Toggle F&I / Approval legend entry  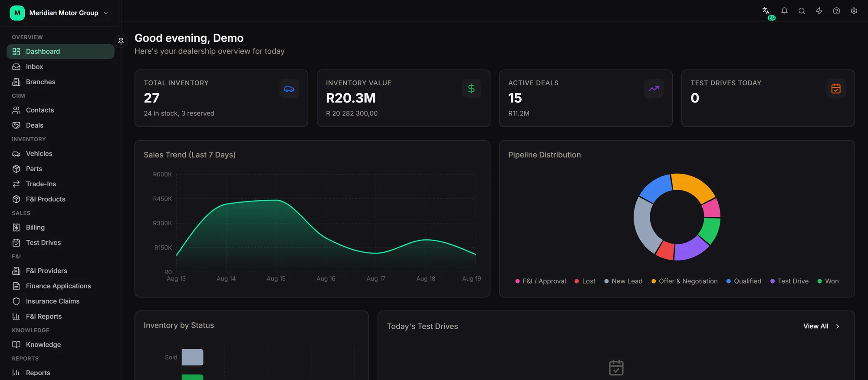pyautogui.click(x=540, y=281)
